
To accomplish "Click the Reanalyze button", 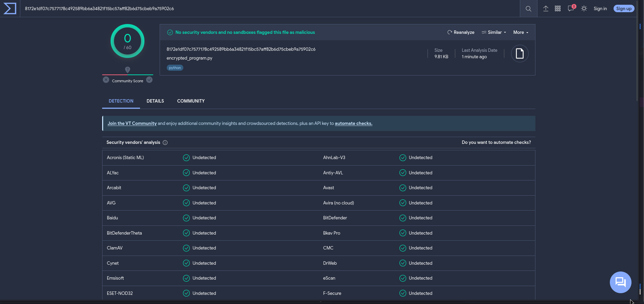I will [461, 32].
